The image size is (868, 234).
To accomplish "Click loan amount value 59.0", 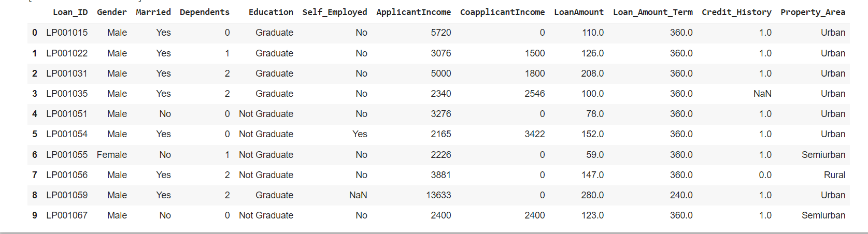I will 595,155.
